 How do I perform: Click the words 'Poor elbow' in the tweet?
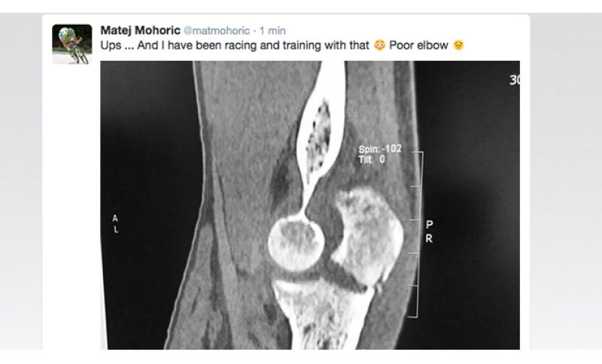coord(418,46)
